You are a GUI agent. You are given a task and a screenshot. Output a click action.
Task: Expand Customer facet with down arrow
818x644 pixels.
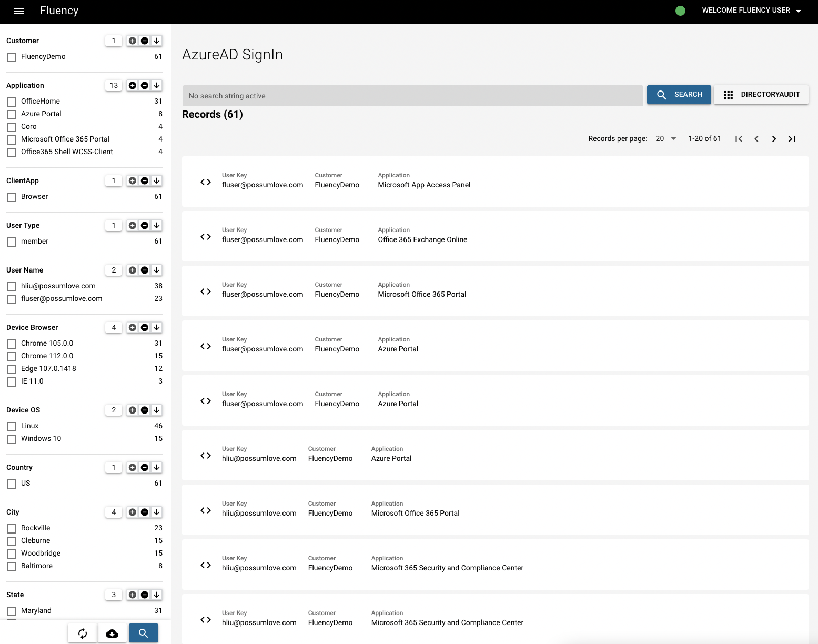pos(156,41)
